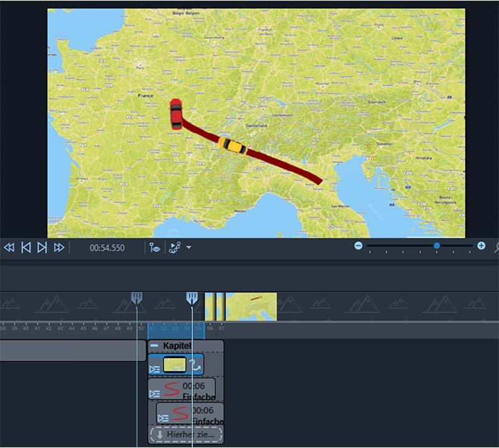Click the curved arrow icon on map clip
Screen dimensions: 499x448
pyautogui.click(x=195, y=365)
